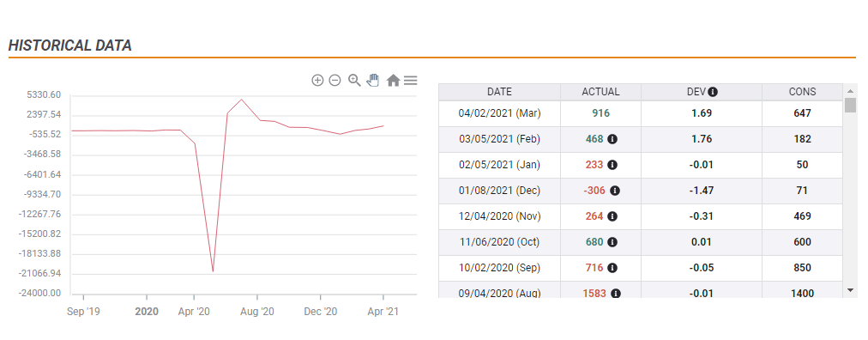The height and width of the screenshot is (340, 868).
Task: Click the deviation value -0.31
Action: pyautogui.click(x=702, y=216)
